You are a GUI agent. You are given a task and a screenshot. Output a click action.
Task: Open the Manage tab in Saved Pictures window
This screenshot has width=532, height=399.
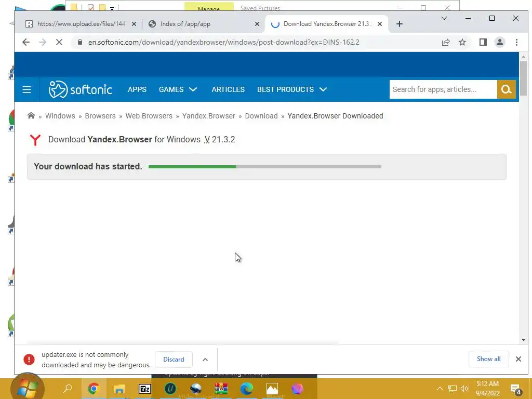click(209, 7)
